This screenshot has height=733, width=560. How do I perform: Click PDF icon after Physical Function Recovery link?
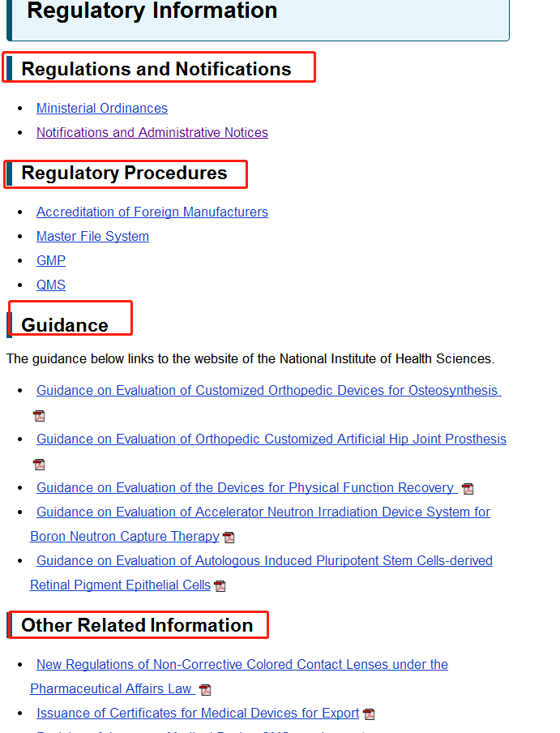click(468, 488)
